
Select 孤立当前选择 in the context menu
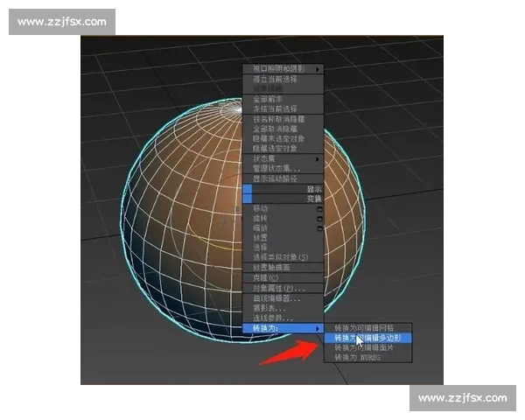[x=274, y=79]
